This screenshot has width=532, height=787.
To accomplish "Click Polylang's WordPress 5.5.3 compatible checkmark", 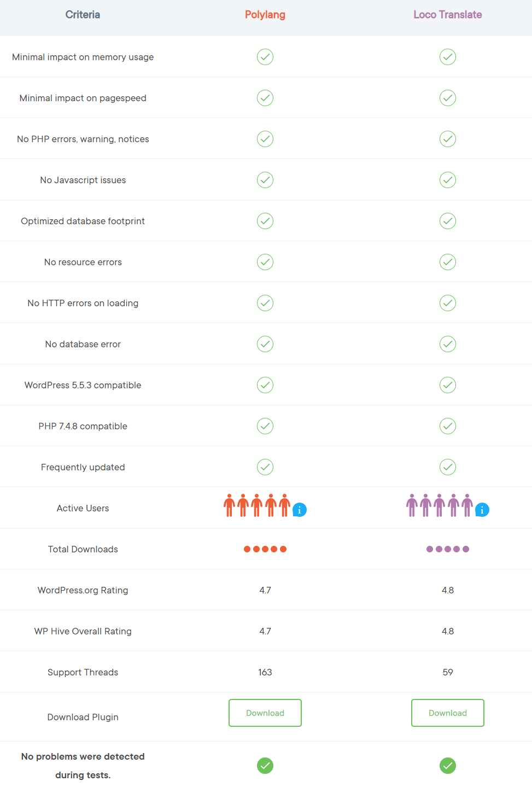I will (x=265, y=385).
